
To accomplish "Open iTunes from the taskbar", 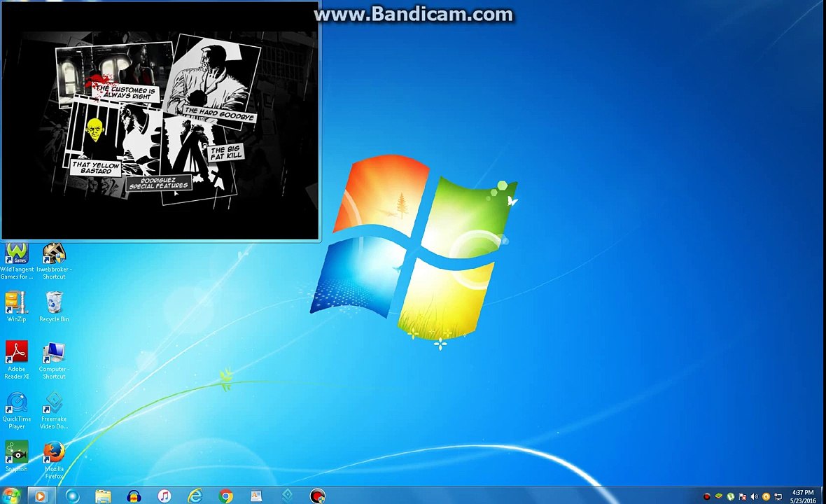I will tap(164, 496).
